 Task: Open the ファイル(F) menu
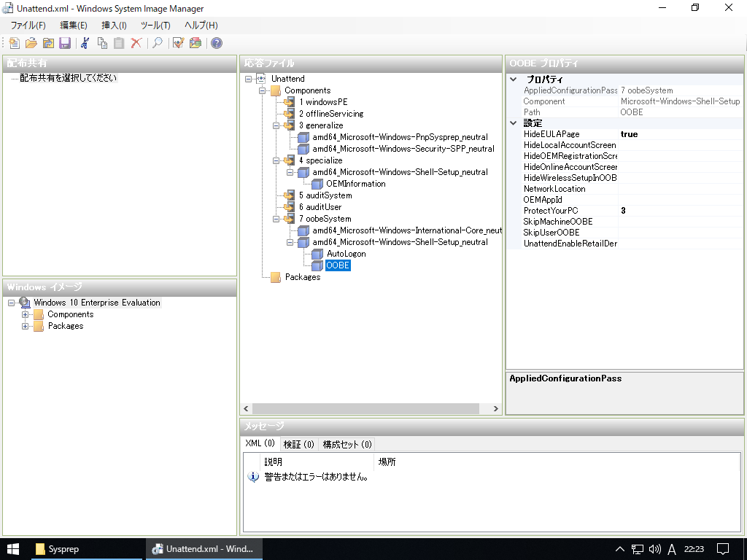click(x=28, y=26)
